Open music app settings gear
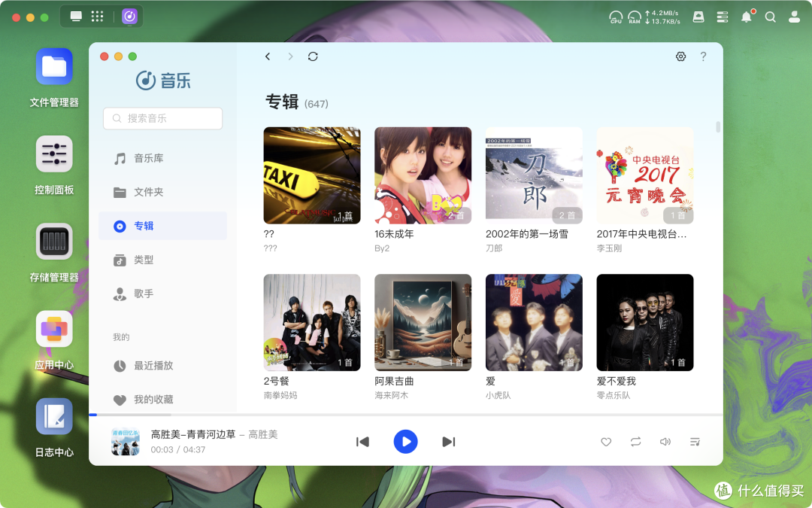This screenshot has width=812, height=508. 680,56
